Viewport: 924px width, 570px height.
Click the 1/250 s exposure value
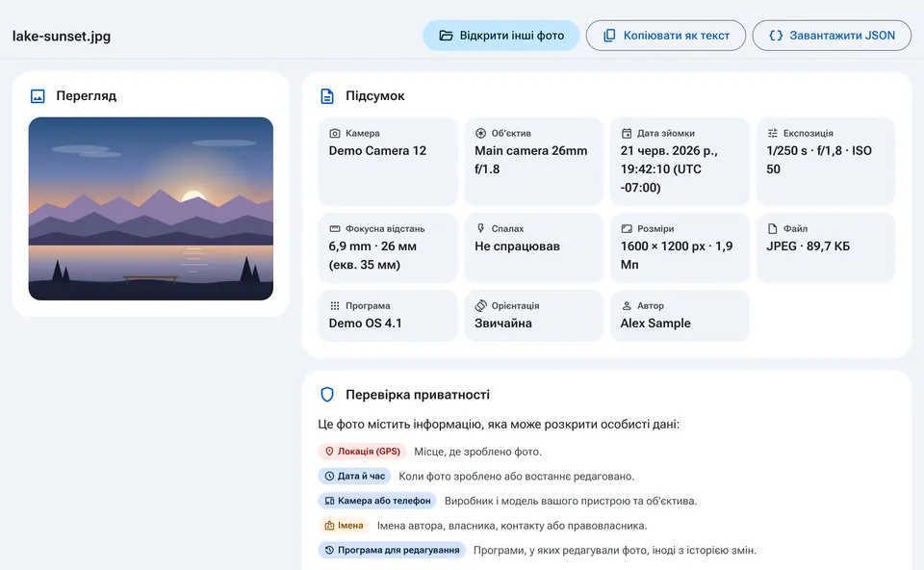[x=818, y=160]
